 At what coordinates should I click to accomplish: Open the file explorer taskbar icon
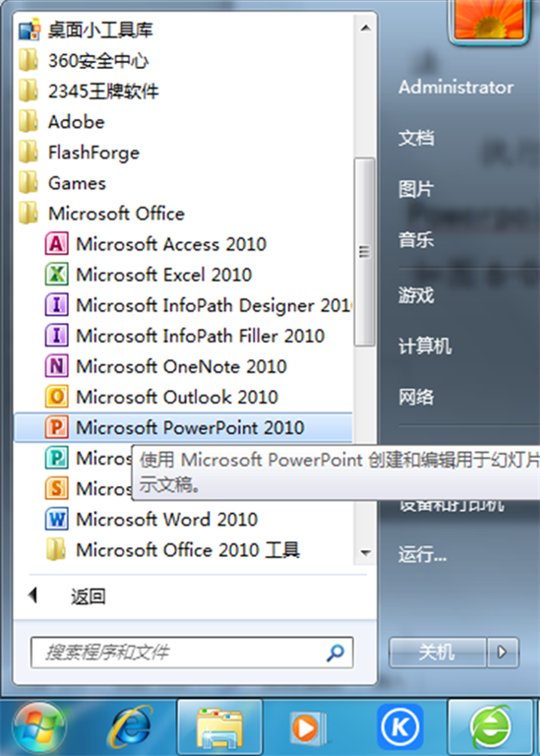pyautogui.click(x=219, y=727)
